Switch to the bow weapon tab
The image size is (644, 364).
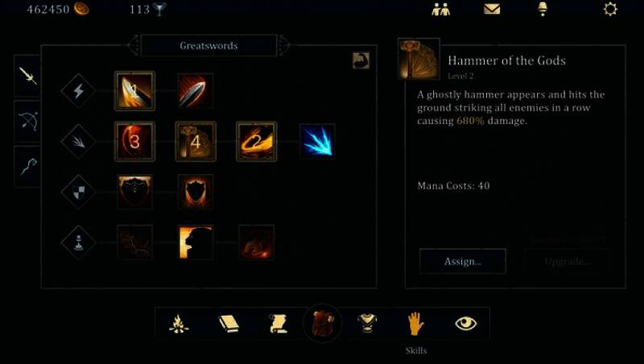(27, 122)
